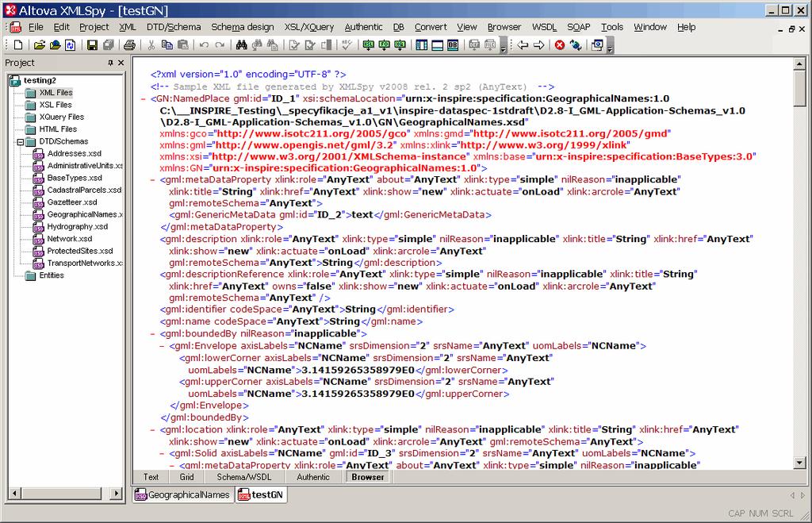Select Hydrography.xsd schema file

coord(78,226)
